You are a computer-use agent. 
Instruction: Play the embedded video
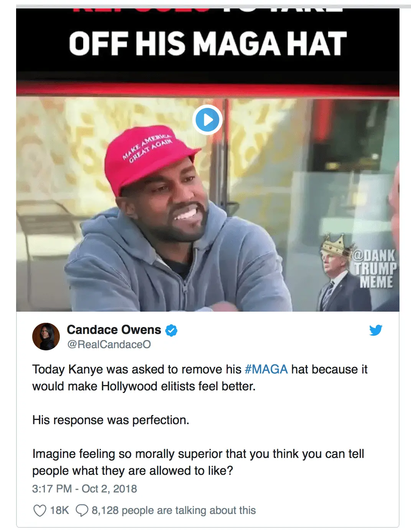coord(207,120)
